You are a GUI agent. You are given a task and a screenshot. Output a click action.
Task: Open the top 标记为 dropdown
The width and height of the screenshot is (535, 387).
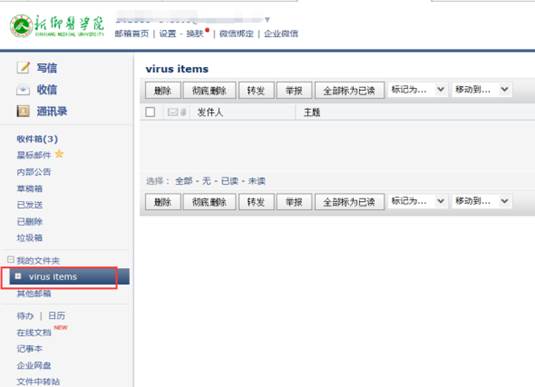click(x=418, y=90)
